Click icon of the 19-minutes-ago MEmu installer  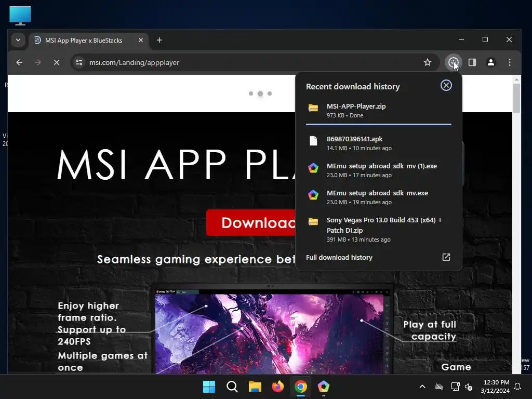(x=313, y=195)
